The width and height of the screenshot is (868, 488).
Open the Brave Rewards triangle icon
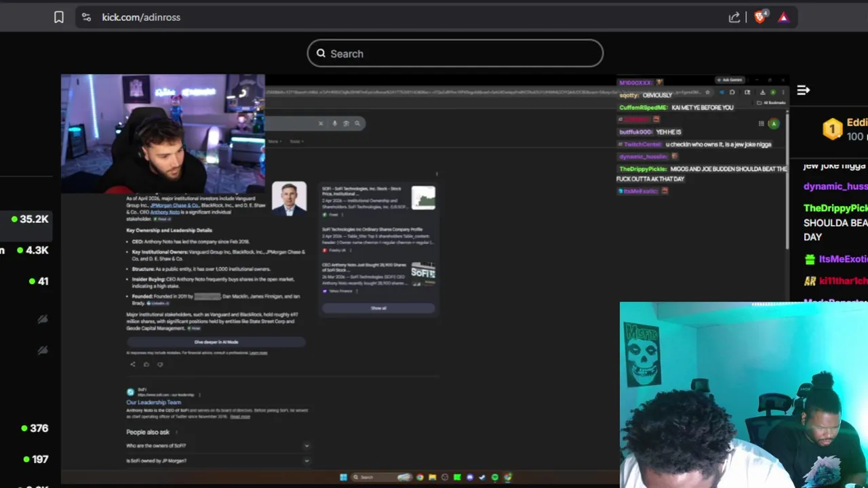click(783, 18)
